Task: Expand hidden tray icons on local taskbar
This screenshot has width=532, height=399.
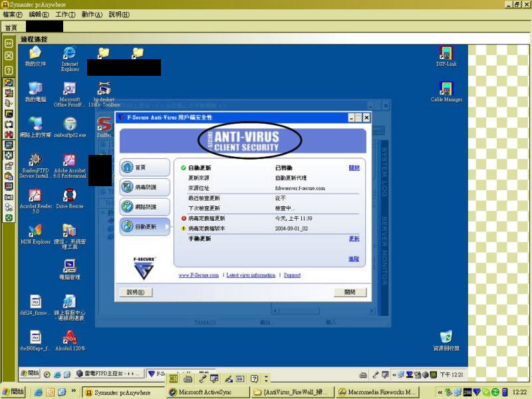Action: tap(440, 392)
